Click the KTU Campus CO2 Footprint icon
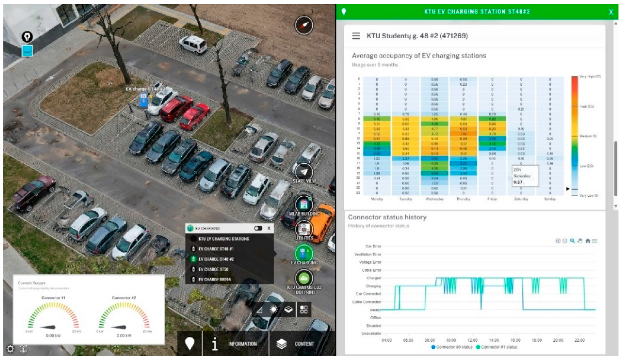This screenshot has height=364, width=624. click(x=303, y=278)
